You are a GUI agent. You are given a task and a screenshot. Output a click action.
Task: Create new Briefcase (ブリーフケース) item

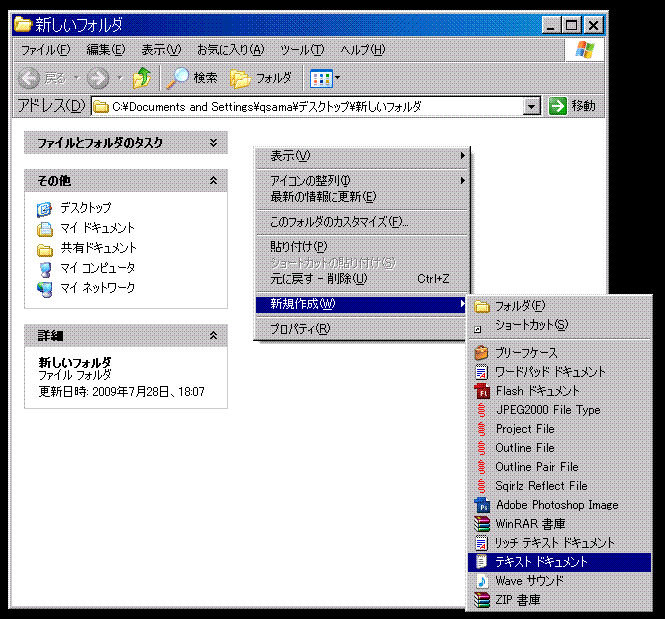[559, 353]
